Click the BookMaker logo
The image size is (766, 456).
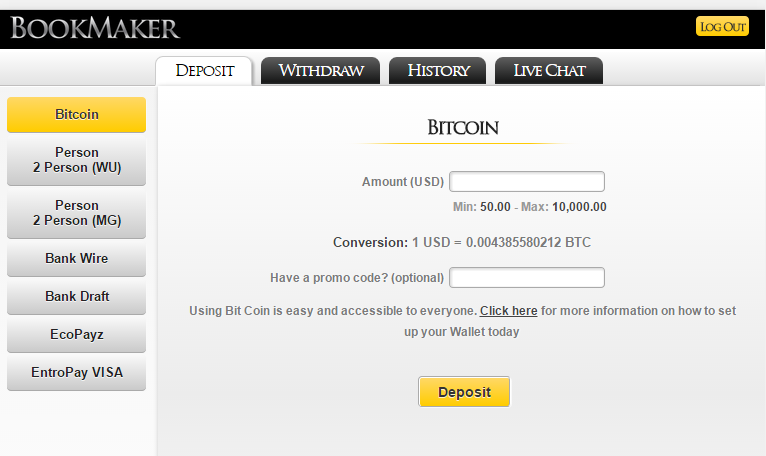click(x=95, y=28)
